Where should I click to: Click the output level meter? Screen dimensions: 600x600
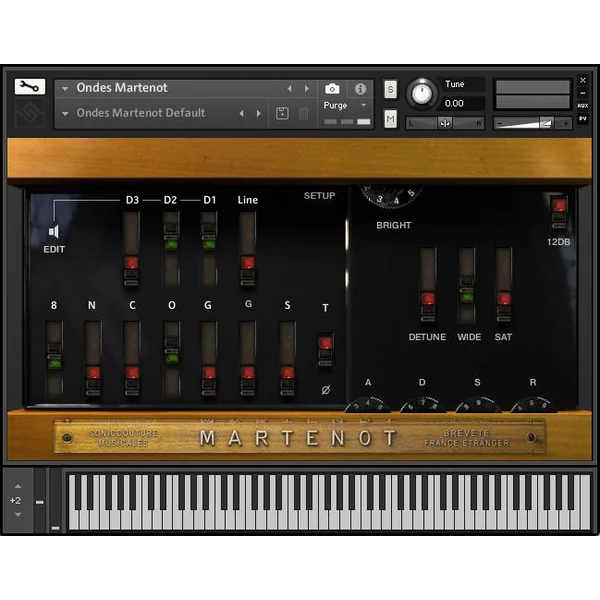click(x=532, y=94)
